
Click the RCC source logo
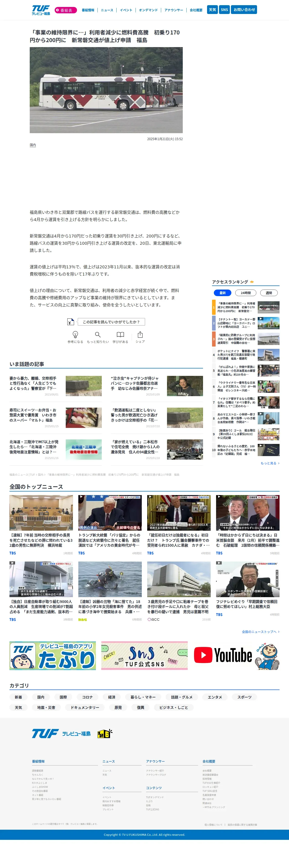(x=154, y=619)
